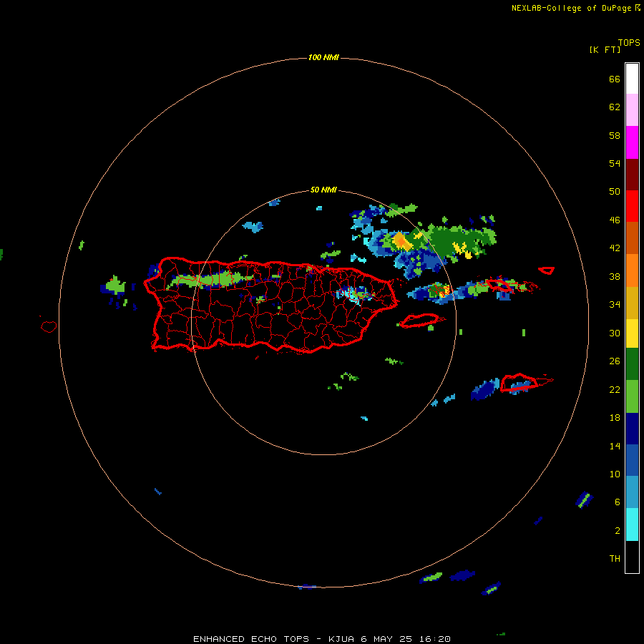Click the 16:20 timestamp
Screen dimensions: 644x644
[x=435, y=639]
